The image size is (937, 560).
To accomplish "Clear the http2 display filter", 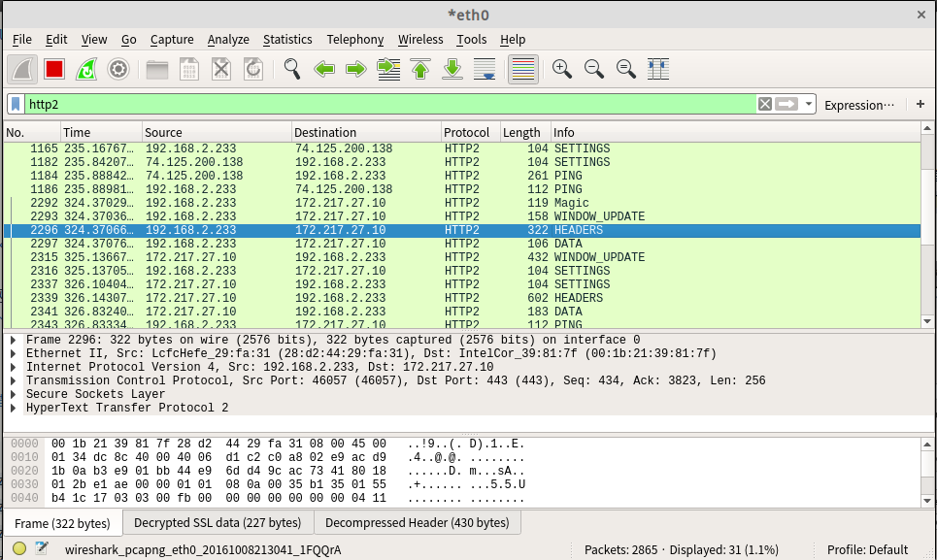I will tap(765, 104).
